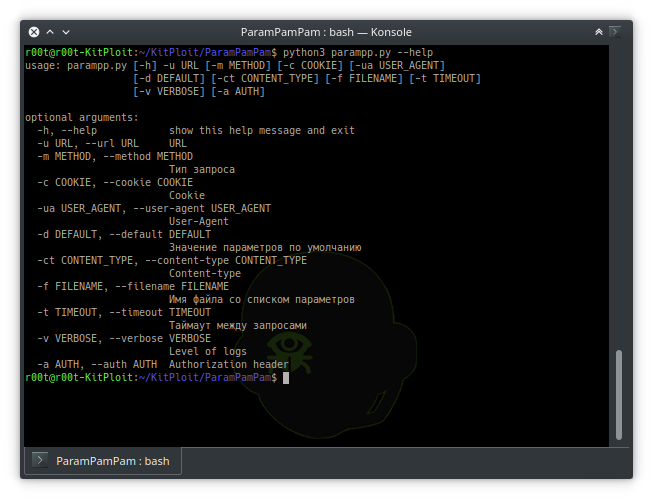Screen dimensions: 653x499
Task: Click the '-a AUTH, --auth AUTH' option text
Action: [97, 364]
